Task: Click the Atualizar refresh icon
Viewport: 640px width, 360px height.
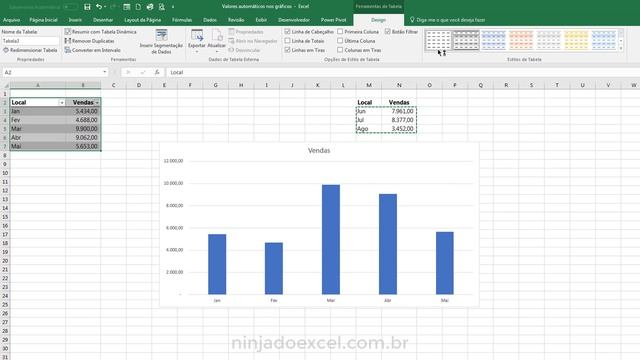Action: tap(217, 36)
